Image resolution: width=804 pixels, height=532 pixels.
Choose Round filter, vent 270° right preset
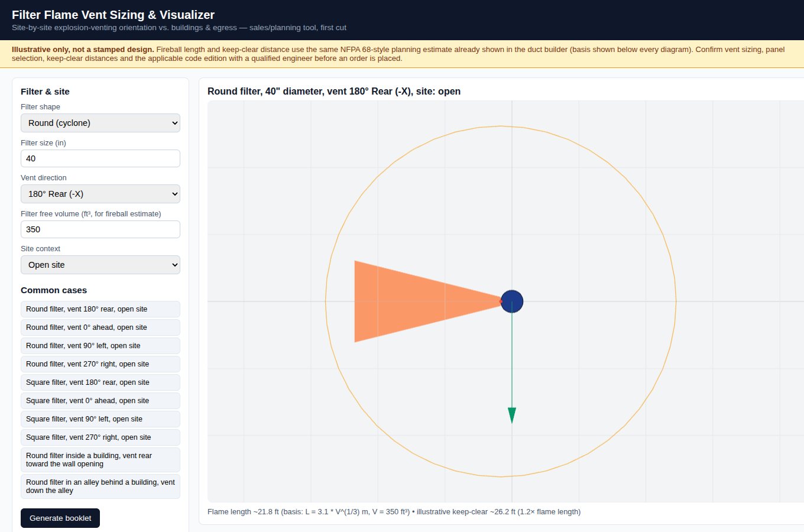pos(100,364)
